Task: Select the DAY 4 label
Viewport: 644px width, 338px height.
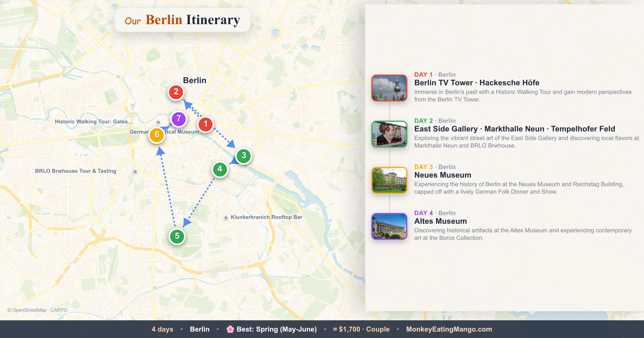Action: click(423, 213)
